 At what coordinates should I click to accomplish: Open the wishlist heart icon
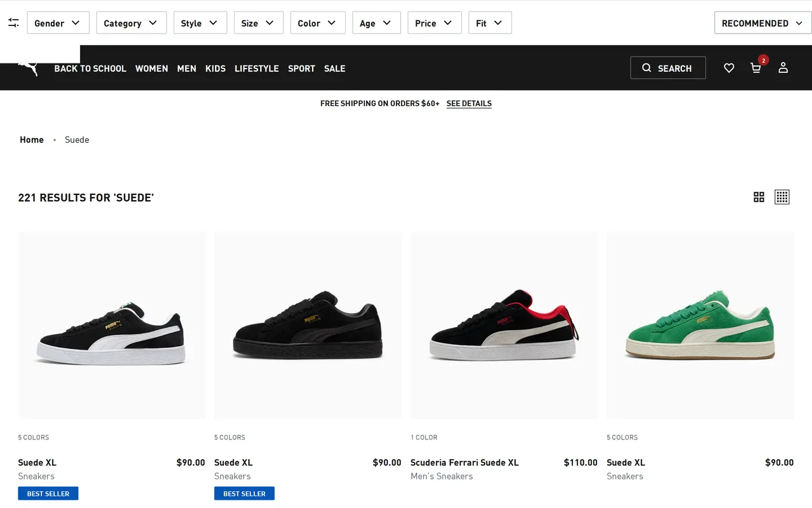(729, 68)
